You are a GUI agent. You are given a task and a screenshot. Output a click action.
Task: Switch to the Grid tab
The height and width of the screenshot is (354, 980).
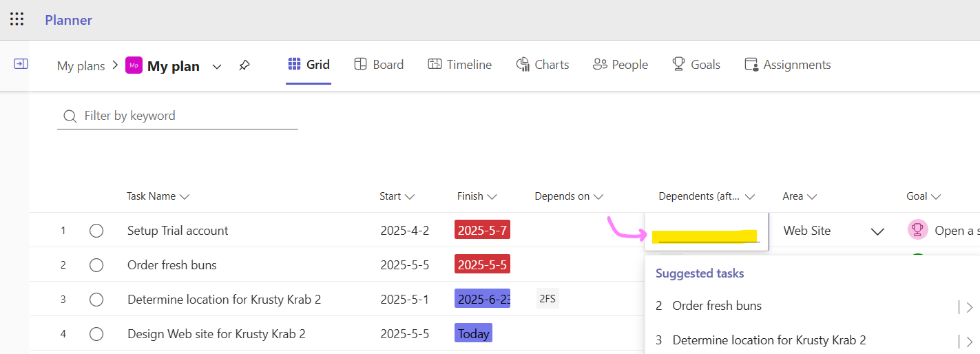[309, 64]
